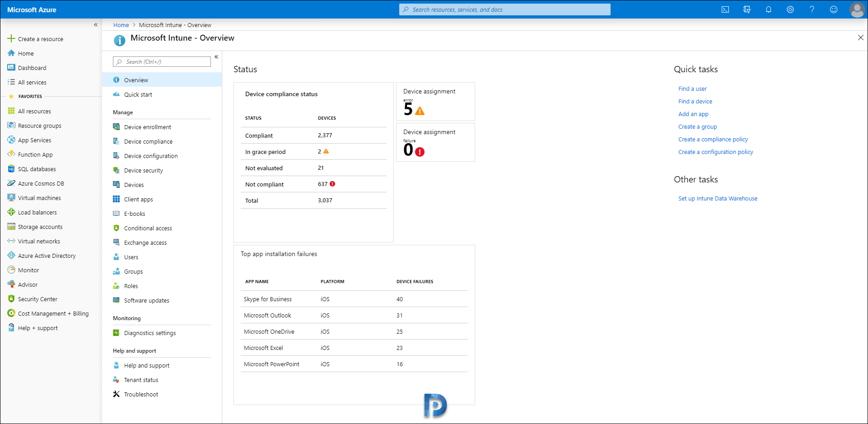The image size is (868, 424).
Task: Open the Monitor icon
Action: pyautogui.click(x=11, y=270)
